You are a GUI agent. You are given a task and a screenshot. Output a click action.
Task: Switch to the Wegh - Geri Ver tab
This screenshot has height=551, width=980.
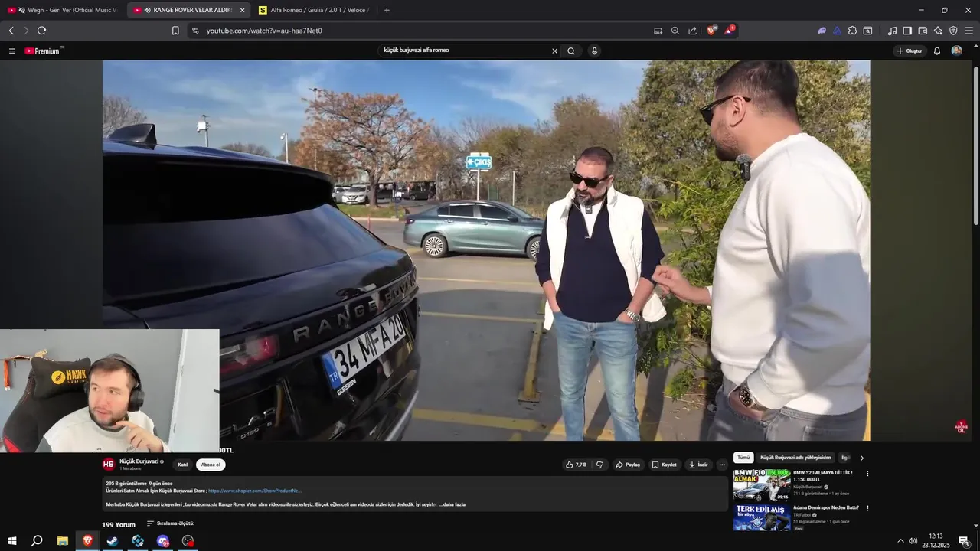point(63,10)
